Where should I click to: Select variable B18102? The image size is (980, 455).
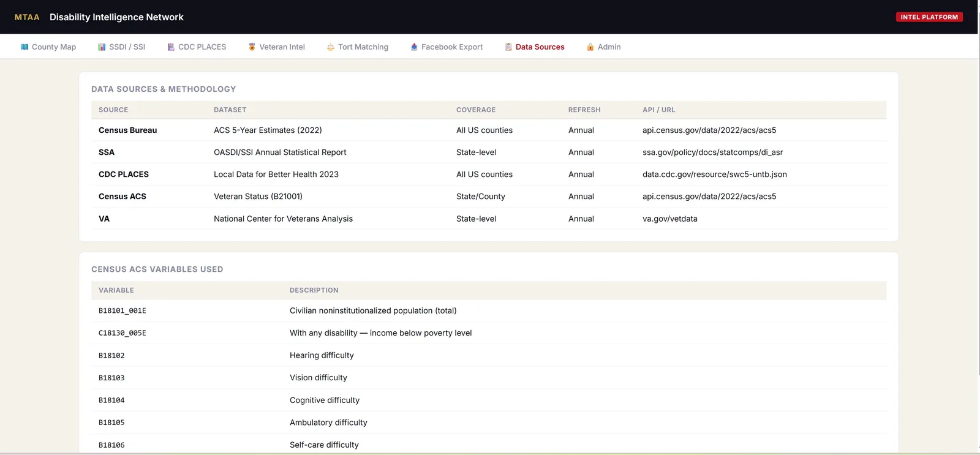click(111, 356)
